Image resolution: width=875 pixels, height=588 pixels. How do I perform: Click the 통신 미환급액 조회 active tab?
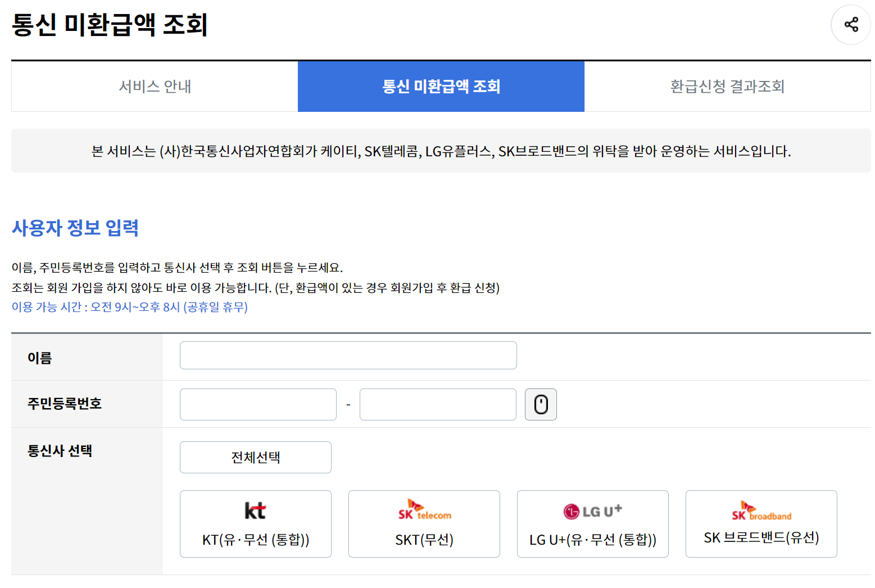point(441,87)
